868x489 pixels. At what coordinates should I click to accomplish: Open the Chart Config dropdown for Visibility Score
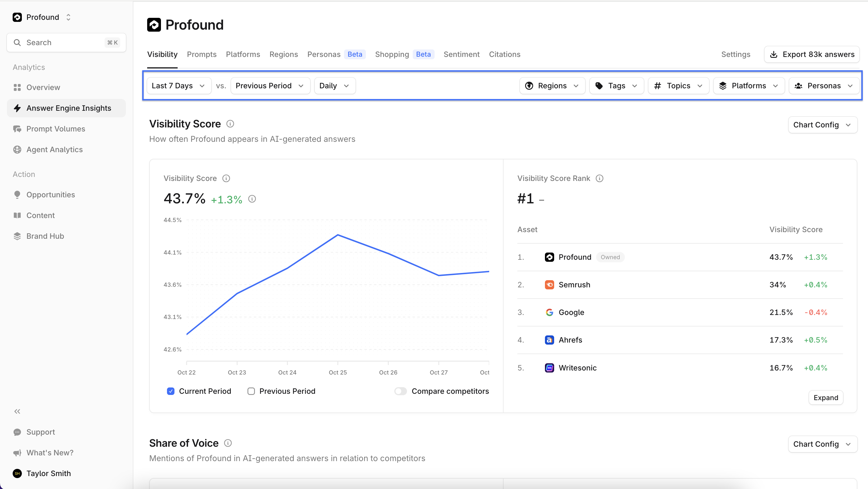tap(822, 125)
